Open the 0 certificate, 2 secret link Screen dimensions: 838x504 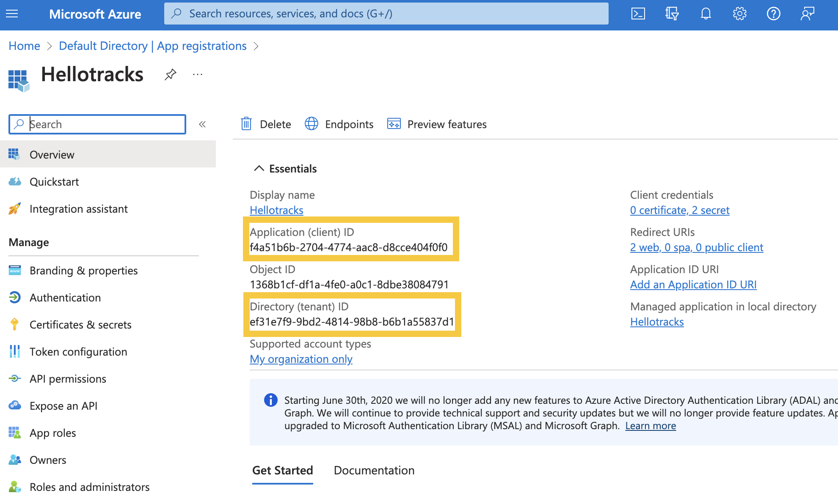[x=680, y=210]
